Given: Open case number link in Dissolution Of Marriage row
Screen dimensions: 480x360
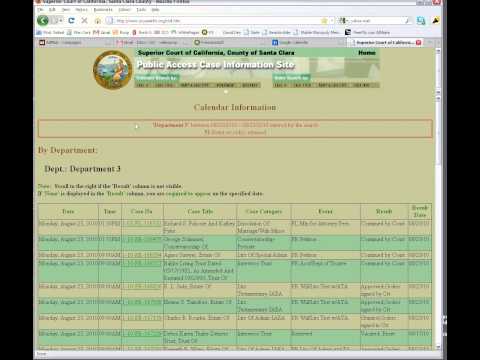Looking at the screenshot, I should pos(143,223).
